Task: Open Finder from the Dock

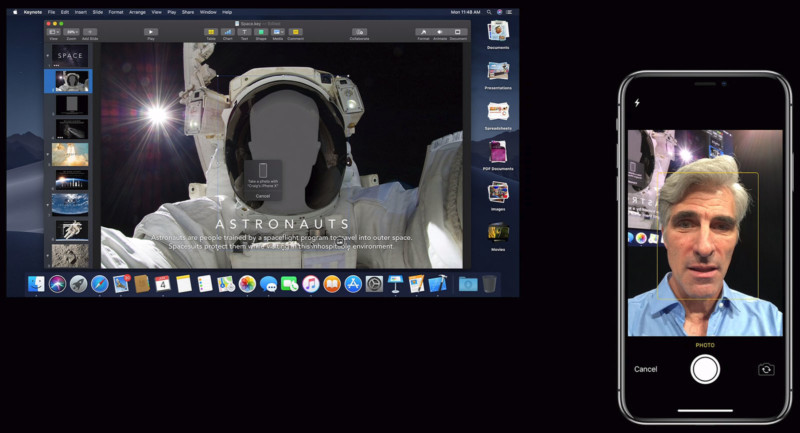Action: tap(36, 284)
